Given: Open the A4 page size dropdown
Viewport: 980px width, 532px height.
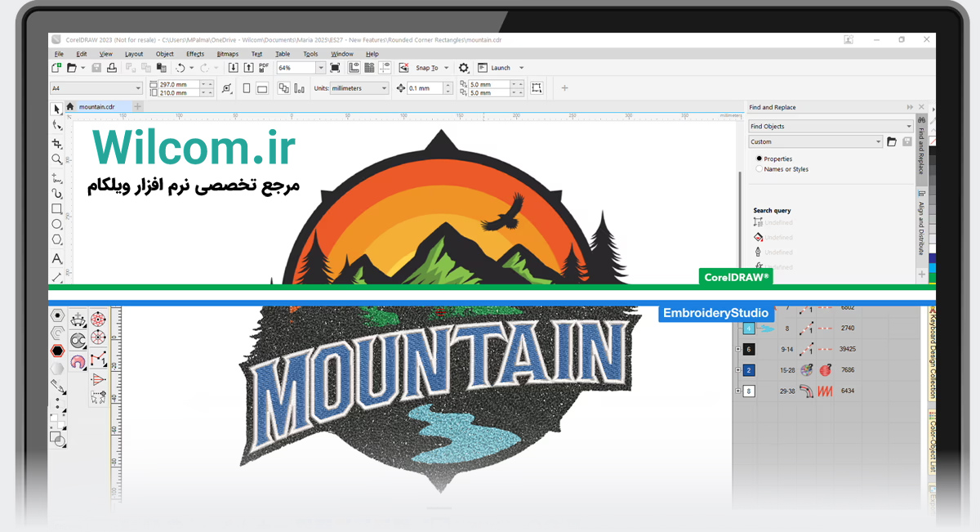Looking at the screenshot, I should (x=138, y=88).
